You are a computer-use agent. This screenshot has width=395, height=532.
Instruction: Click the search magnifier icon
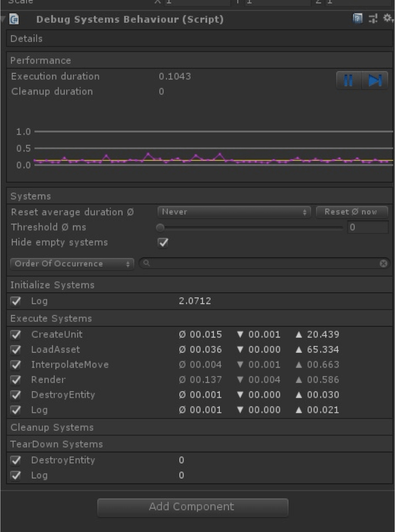(x=147, y=263)
